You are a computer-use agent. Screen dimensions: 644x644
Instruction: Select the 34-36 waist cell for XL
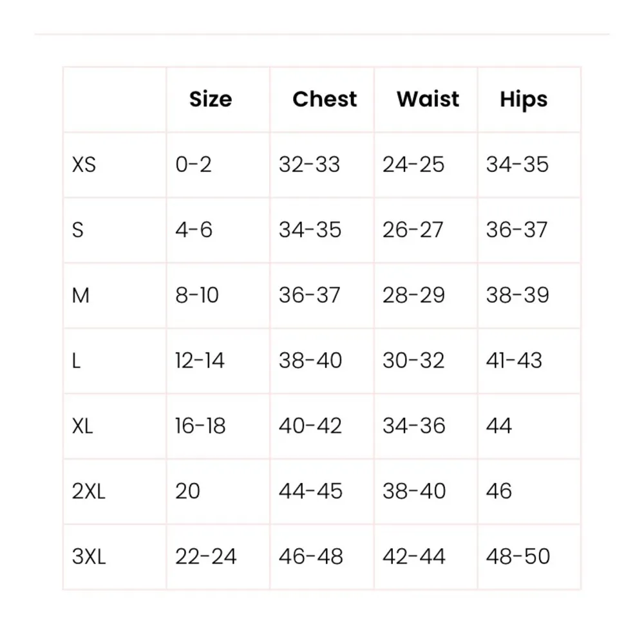(413, 426)
